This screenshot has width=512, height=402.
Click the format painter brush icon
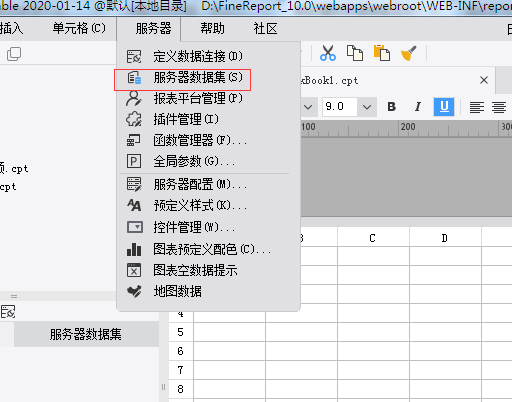(409, 53)
